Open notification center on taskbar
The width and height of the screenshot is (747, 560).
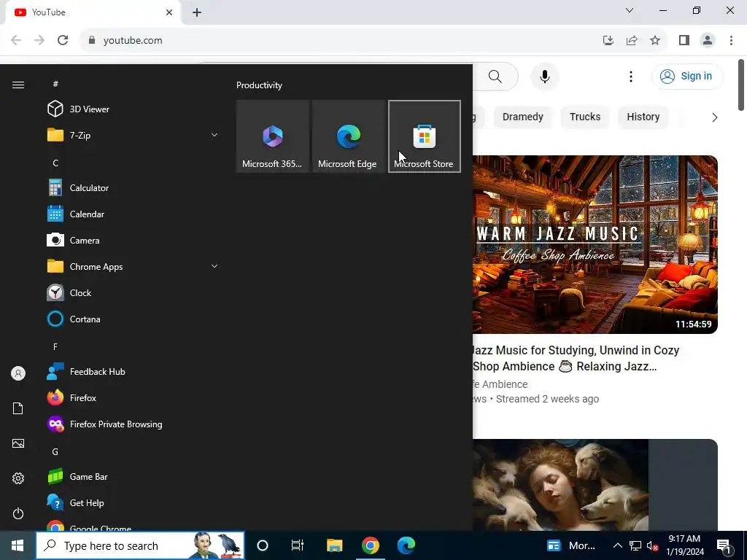[x=724, y=545]
